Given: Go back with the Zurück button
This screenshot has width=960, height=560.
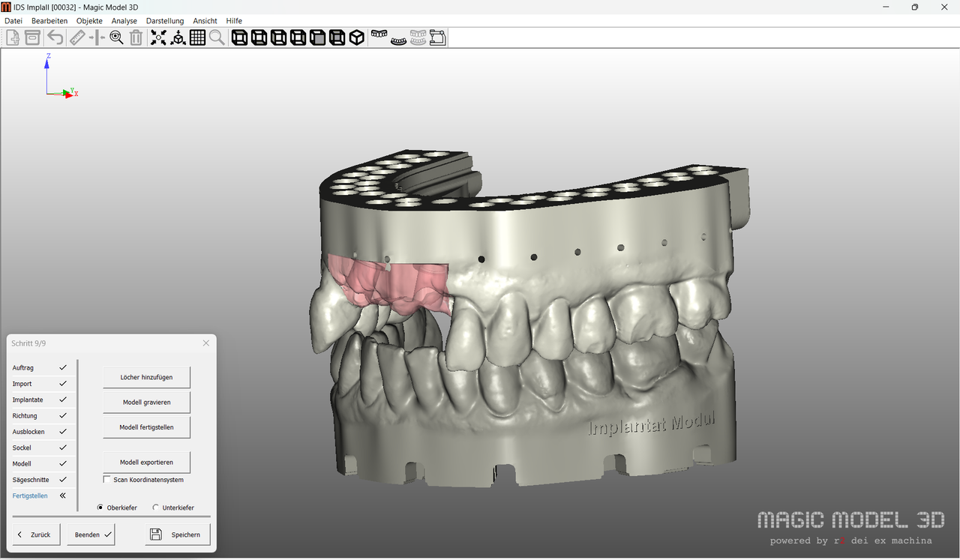Looking at the screenshot, I should [x=36, y=535].
